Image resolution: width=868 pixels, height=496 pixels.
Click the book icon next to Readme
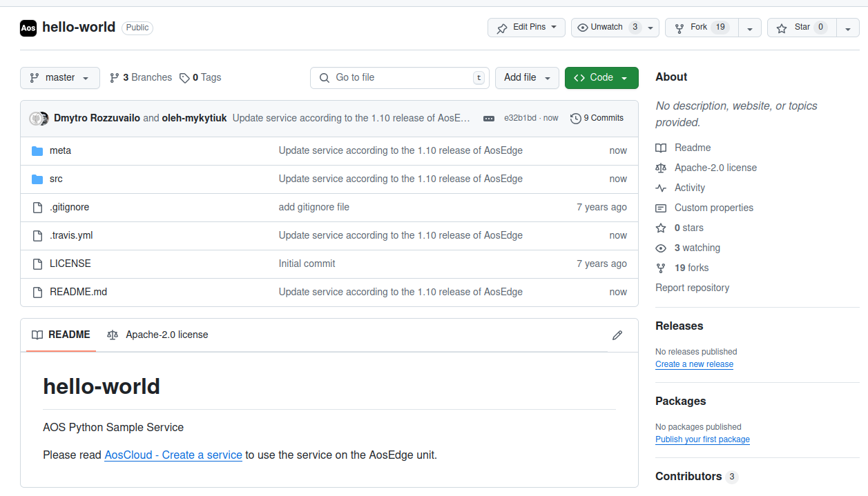coord(661,147)
